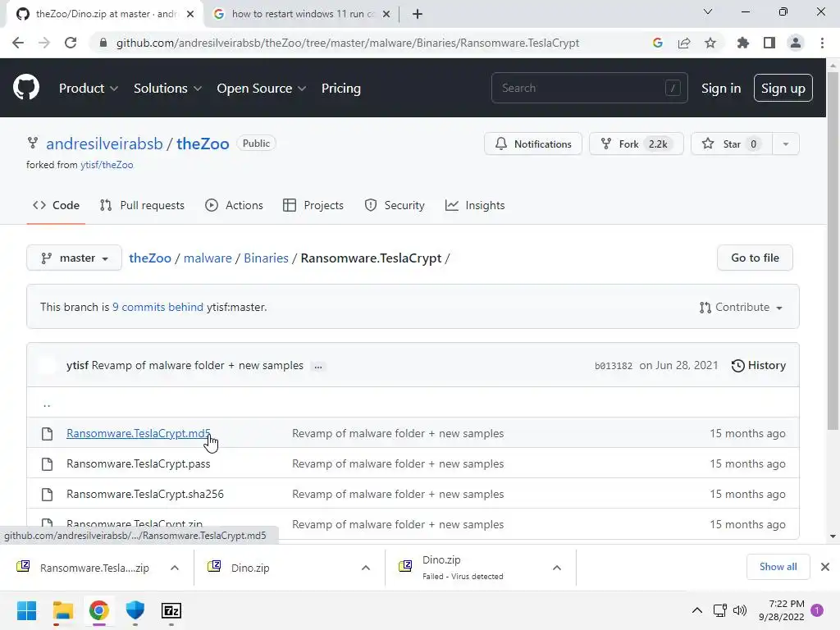Viewport: 840px width, 630px height.
Task: Open the Windows Start menu
Action: pyautogui.click(x=27, y=610)
